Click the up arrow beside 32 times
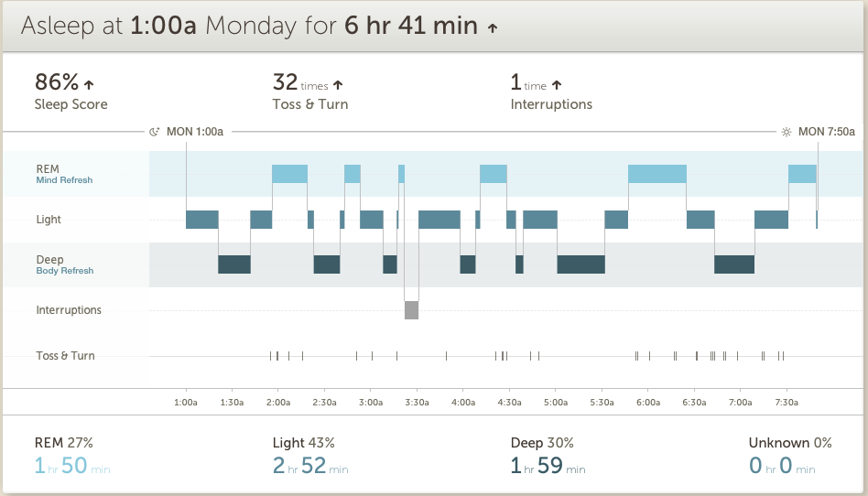The height and width of the screenshot is (496, 868). pyautogui.click(x=338, y=85)
